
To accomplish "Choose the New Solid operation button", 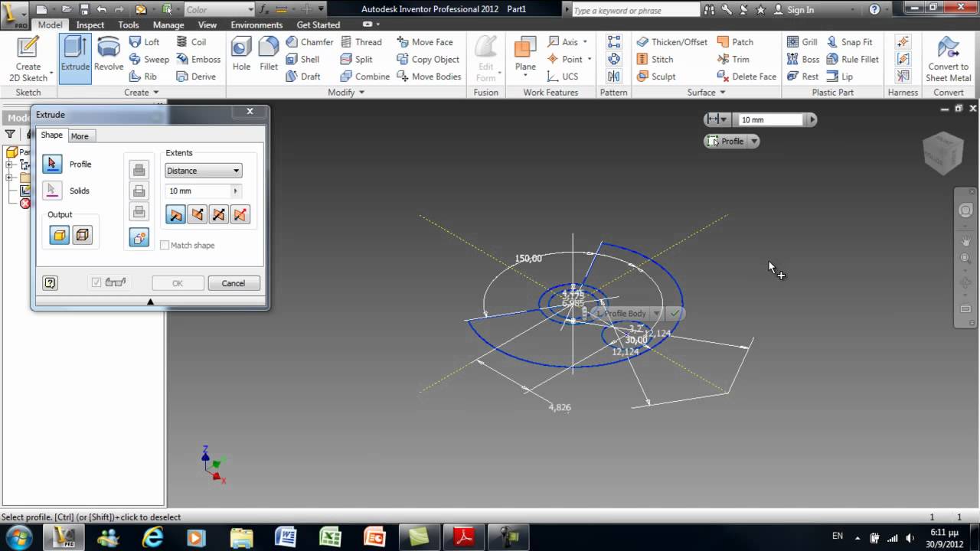I will point(139,237).
